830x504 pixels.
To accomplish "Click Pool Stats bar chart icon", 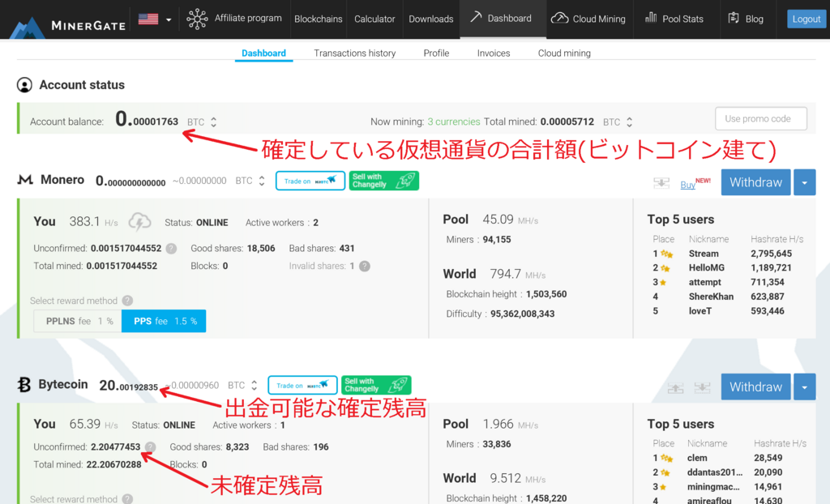I will click(x=651, y=18).
